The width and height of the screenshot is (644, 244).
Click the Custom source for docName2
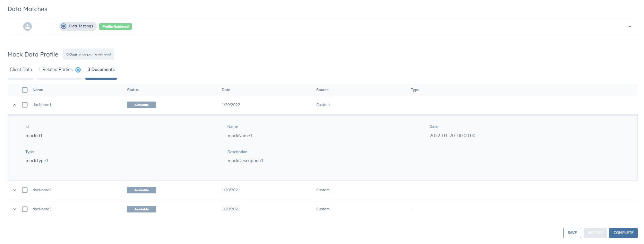click(323, 190)
